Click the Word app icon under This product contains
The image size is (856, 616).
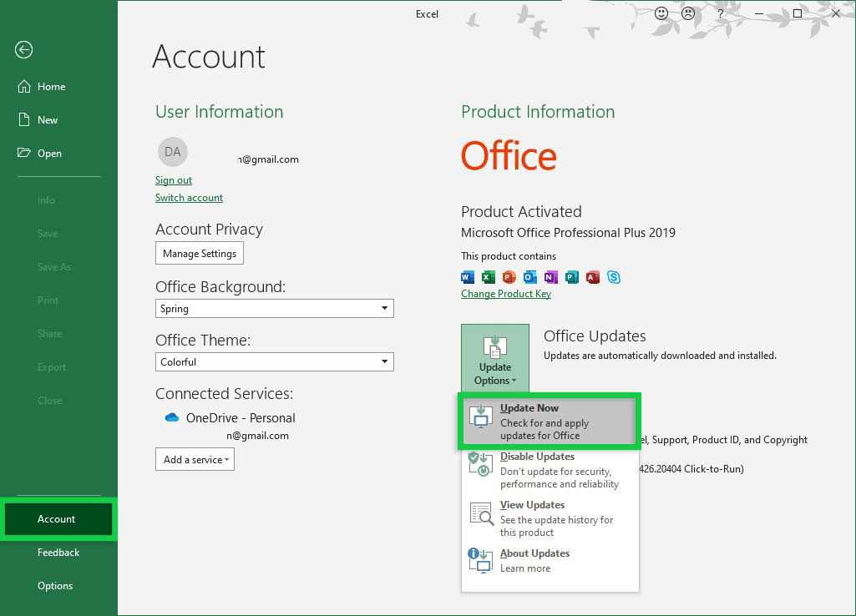coord(467,276)
